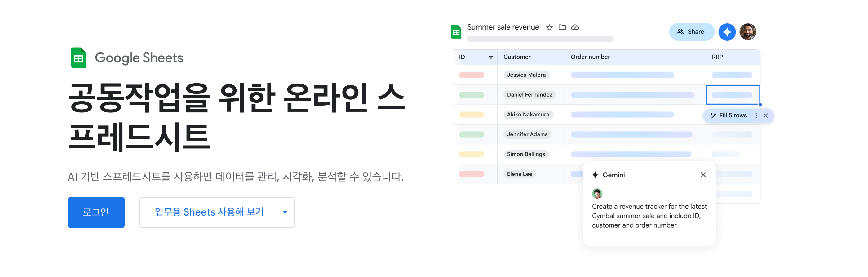Click the filter icon in ID column header

point(491,57)
